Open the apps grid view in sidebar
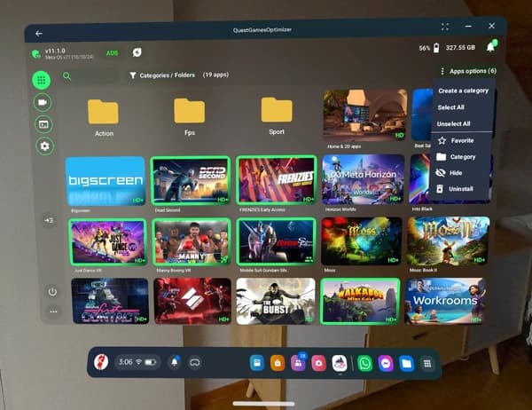 (x=41, y=80)
